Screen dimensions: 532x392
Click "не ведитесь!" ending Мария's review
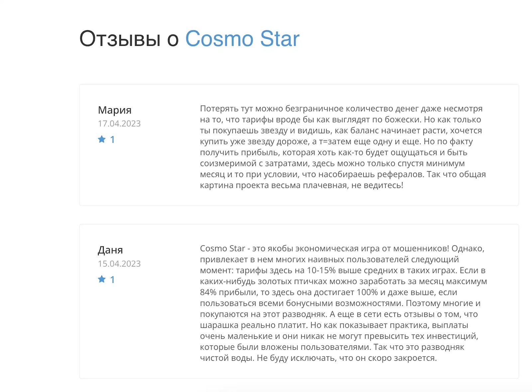coord(377,185)
